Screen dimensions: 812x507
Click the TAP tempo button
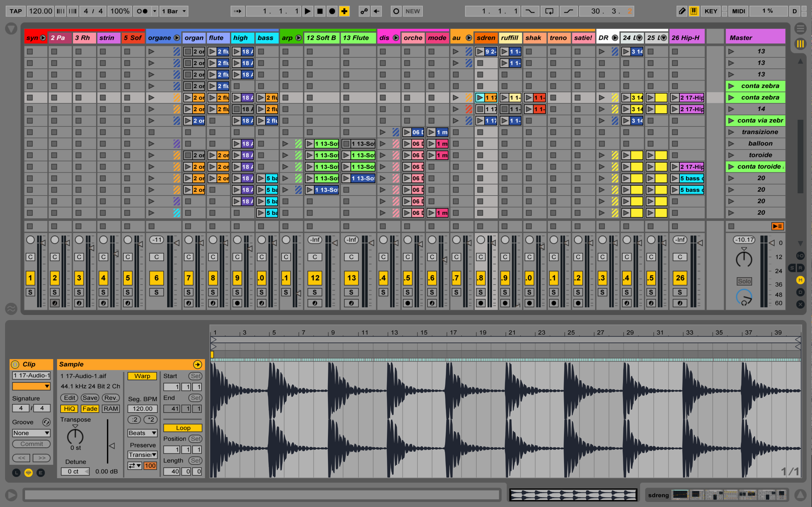pos(16,11)
